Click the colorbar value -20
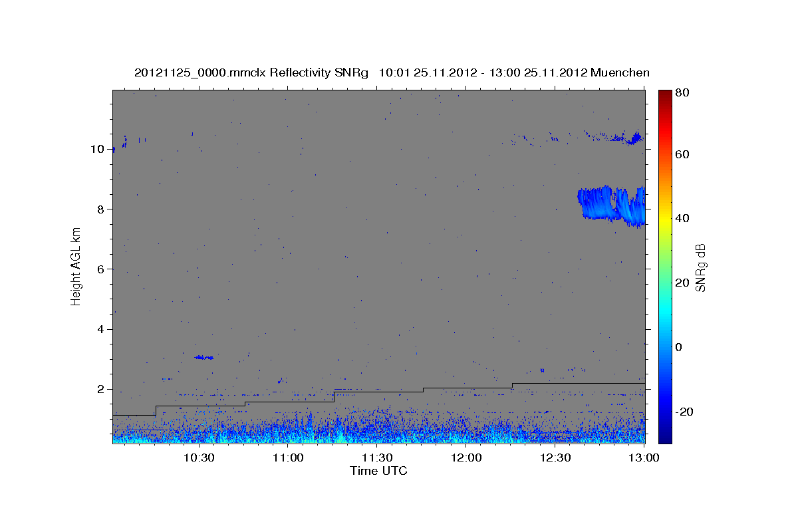The image size is (798, 532). pyautogui.click(x=683, y=412)
